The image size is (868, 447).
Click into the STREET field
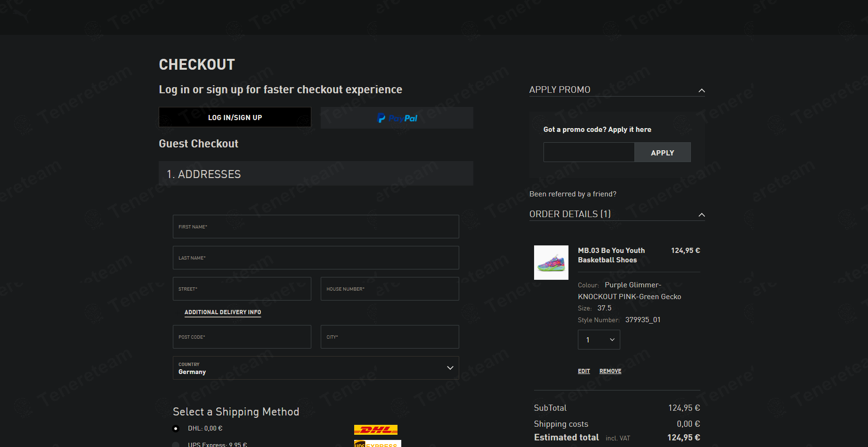point(242,289)
